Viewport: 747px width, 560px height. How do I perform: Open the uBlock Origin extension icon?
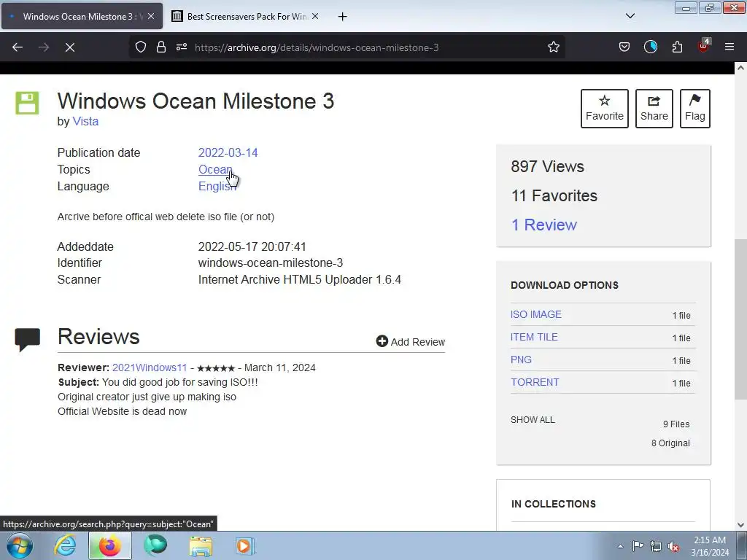pos(703,46)
